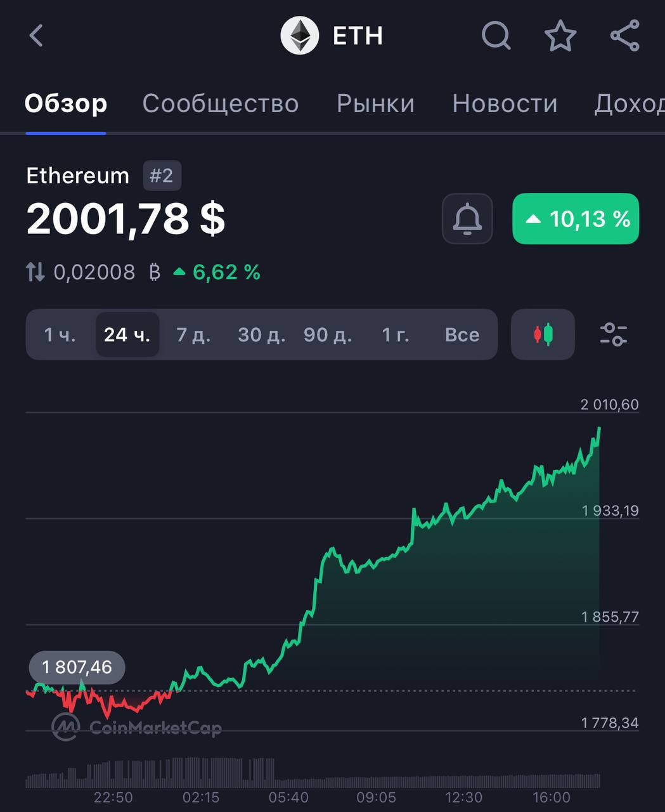The image size is (665, 812).
Task: Tap the Ethereum logo icon
Action: (299, 36)
